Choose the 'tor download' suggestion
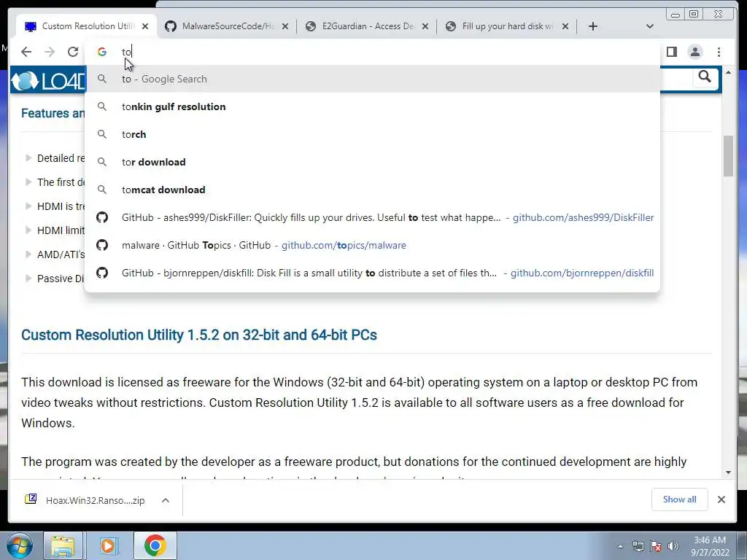The width and height of the screenshot is (747, 560). [372, 162]
